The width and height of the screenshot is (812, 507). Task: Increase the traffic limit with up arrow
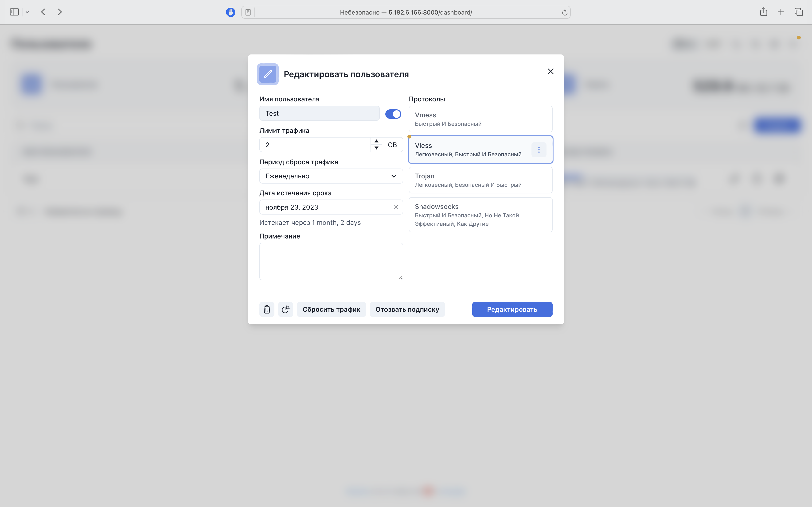[x=376, y=141]
